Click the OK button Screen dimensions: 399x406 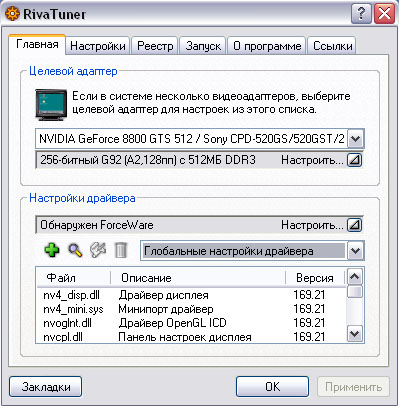tap(272, 387)
